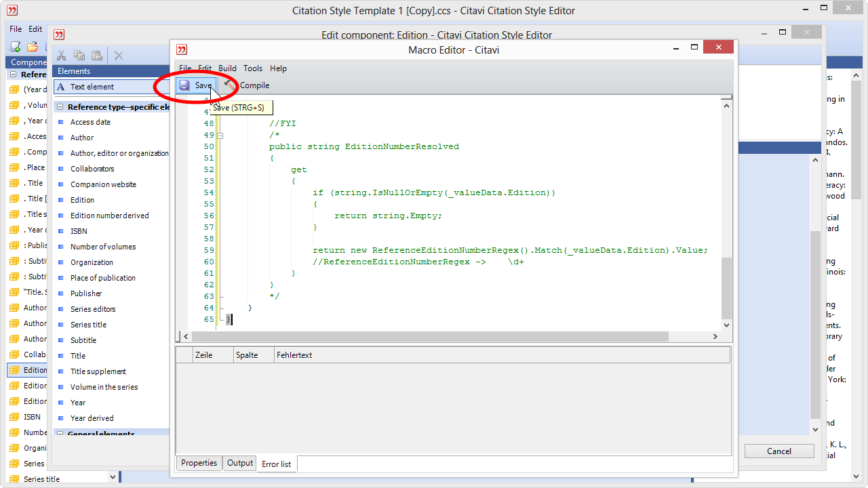
Task: Open the File menu in main Citavi window
Action: click(x=16, y=29)
